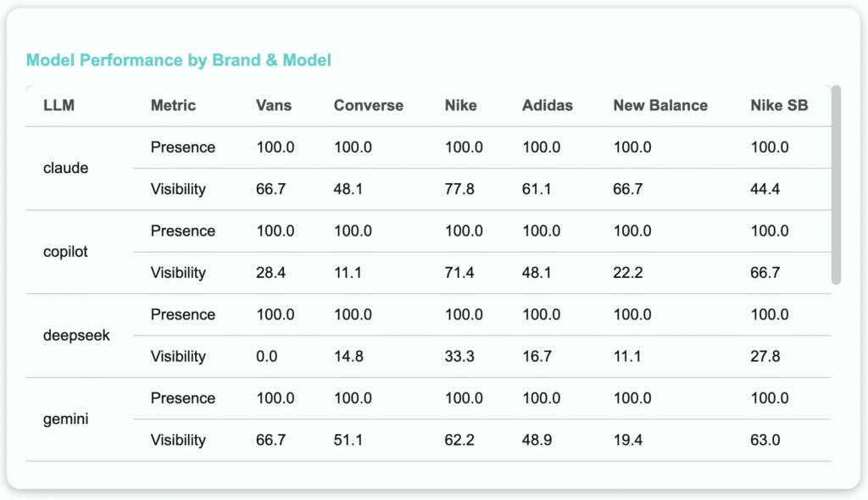The height and width of the screenshot is (500, 868).
Task: Click the Nike column header
Action: [460, 106]
